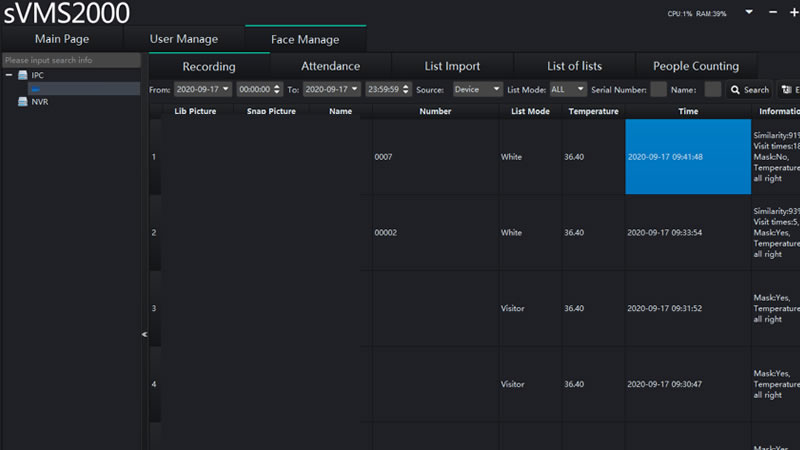Screen dimensions: 800x450
Task: Select time cell 2020-09-17 09:30:47
Action: coord(688,384)
